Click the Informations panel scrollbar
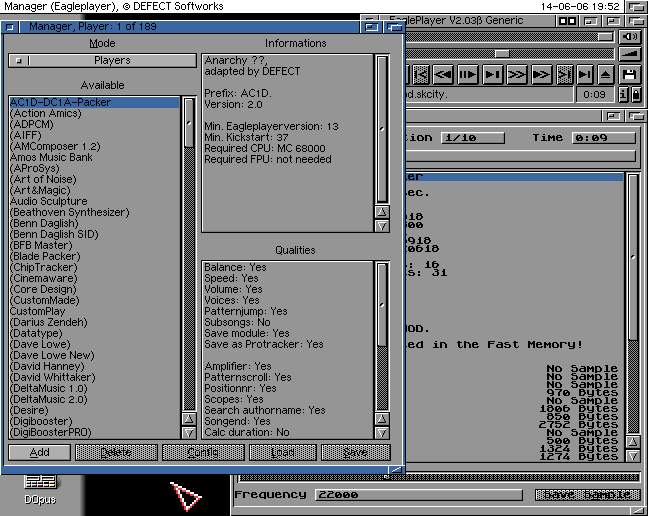The image size is (648, 516). coord(382,129)
